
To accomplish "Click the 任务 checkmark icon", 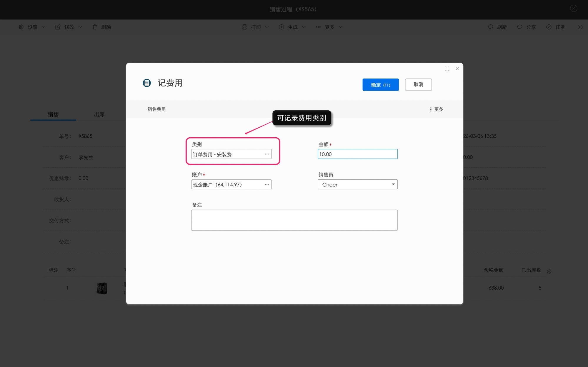I will [548, 27].
